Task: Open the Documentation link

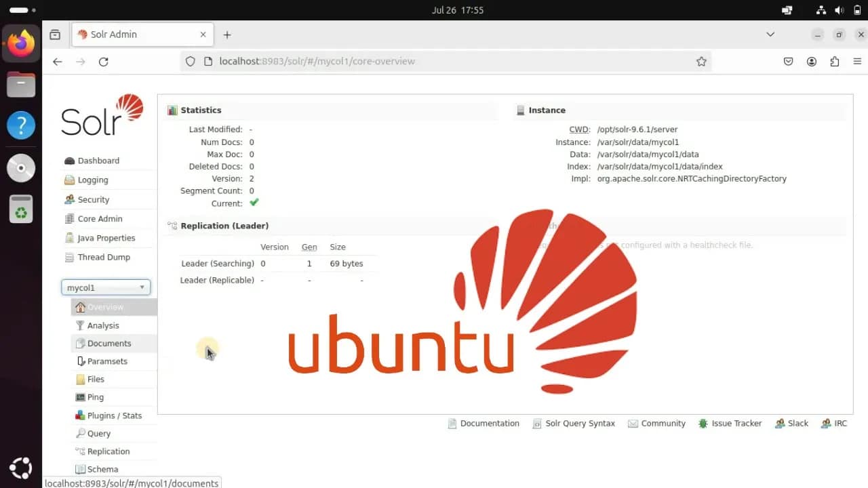Action: pos(490,423)
